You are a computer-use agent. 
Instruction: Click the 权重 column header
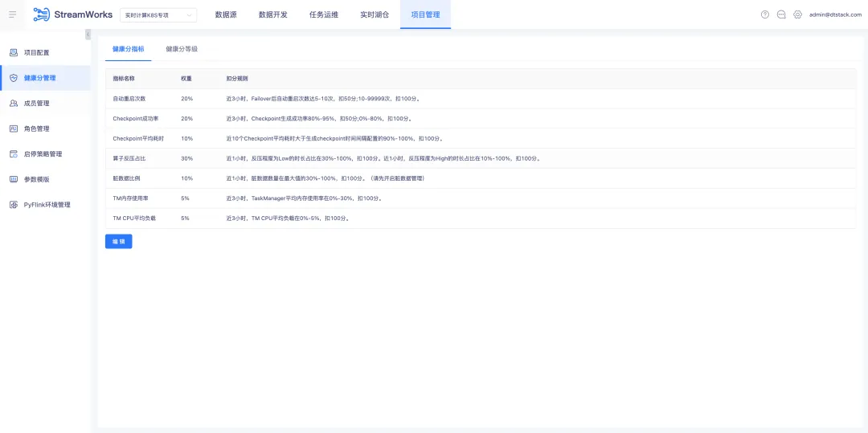pos(186,79)
